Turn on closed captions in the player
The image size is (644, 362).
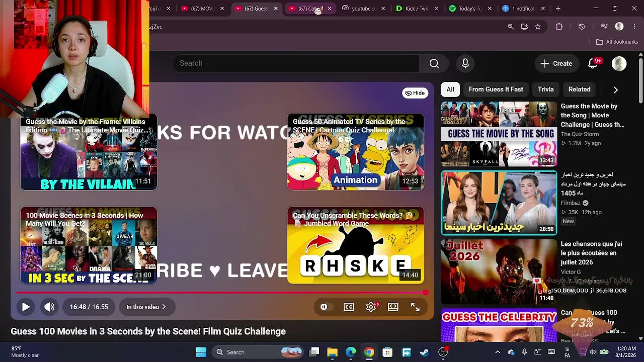coord(349,307)
